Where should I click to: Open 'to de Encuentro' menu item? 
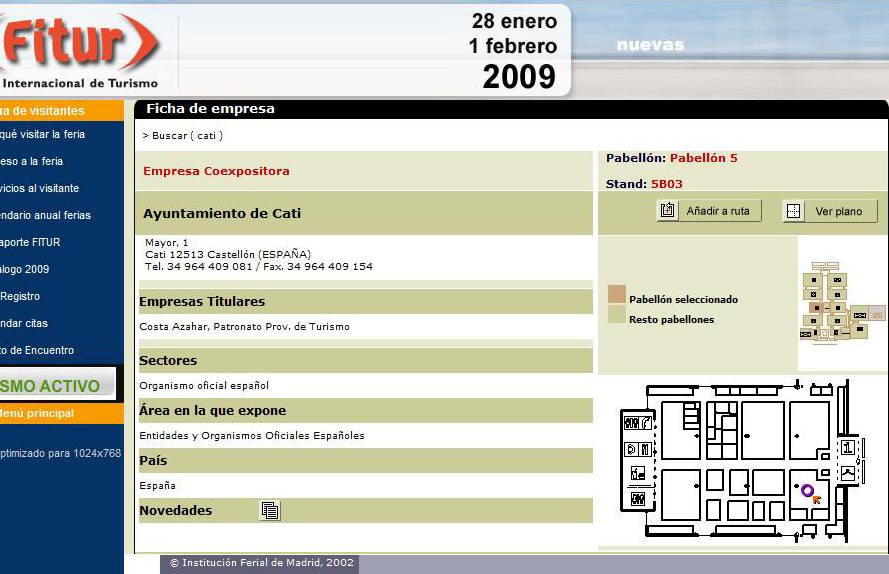37,351
